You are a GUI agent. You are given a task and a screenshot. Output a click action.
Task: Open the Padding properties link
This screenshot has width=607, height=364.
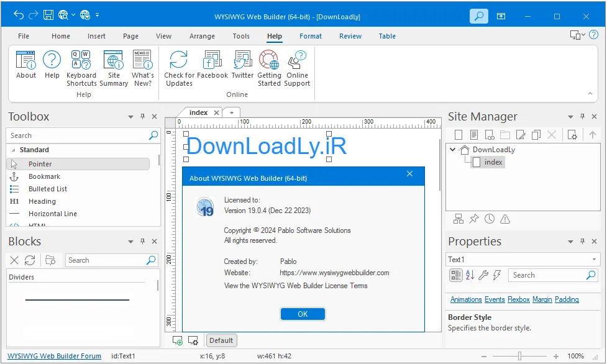coord(567,299)
